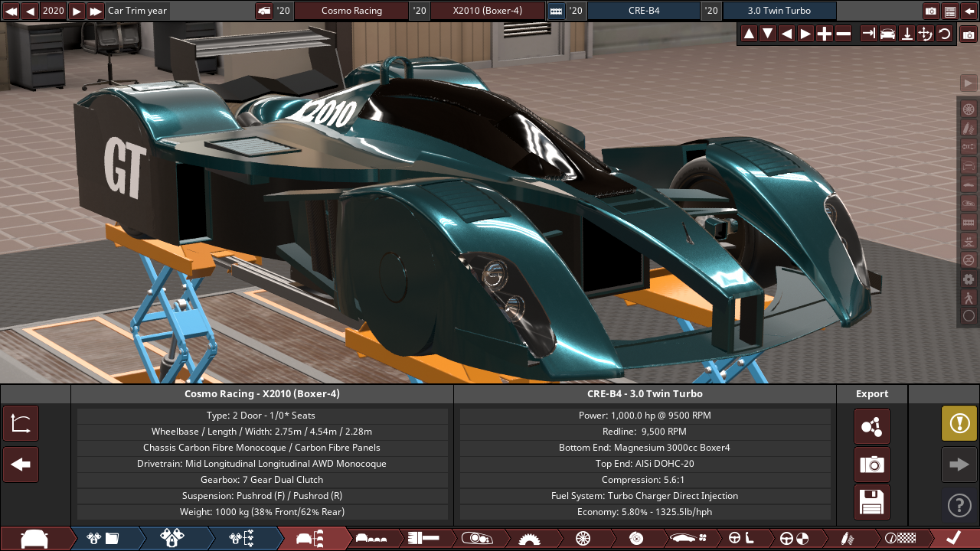Click the back arrow at top right
This screenshot has width=980, height=551.
coord(969,11)
